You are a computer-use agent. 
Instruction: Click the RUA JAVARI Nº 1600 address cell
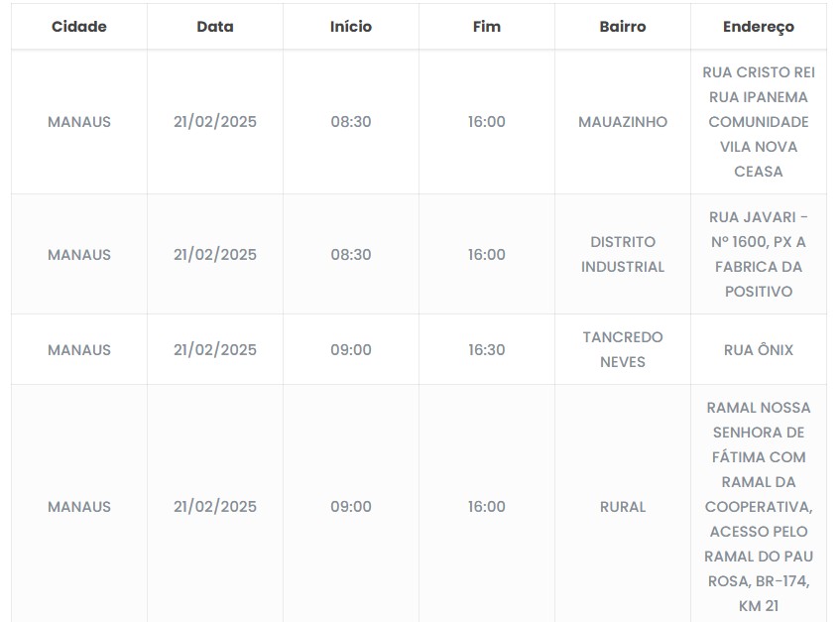[x=759, y=254]
